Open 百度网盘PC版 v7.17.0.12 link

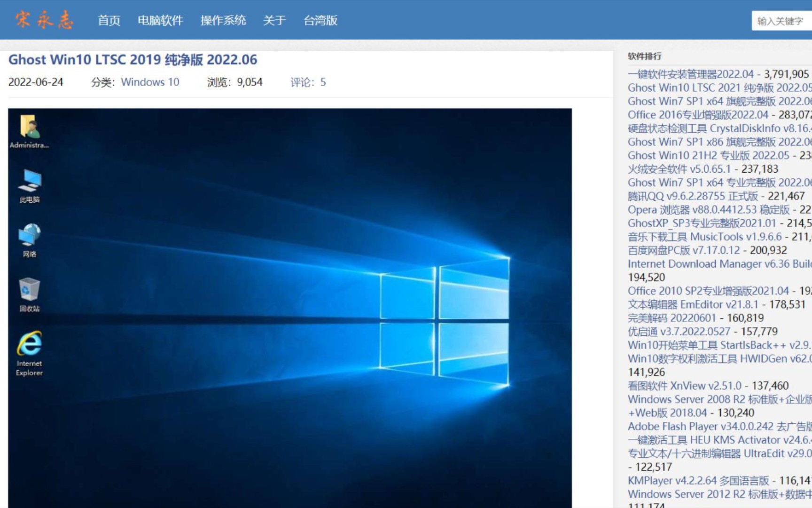684,251
